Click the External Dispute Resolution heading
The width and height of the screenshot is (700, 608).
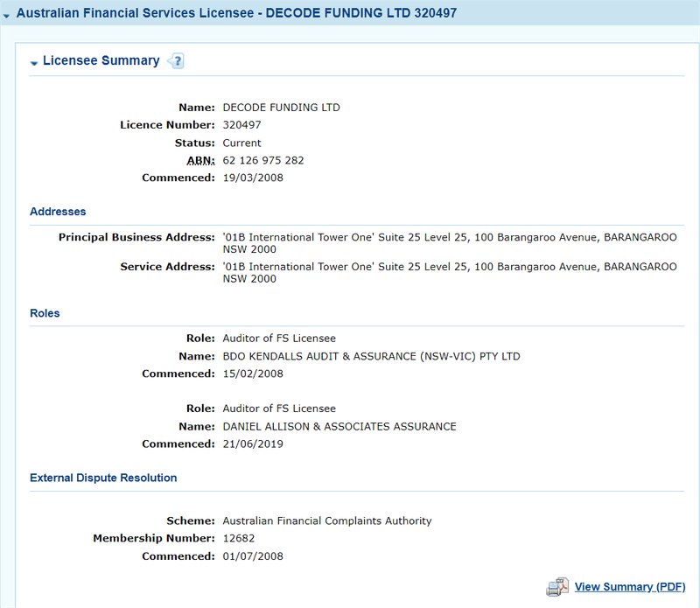click(103, 478)
